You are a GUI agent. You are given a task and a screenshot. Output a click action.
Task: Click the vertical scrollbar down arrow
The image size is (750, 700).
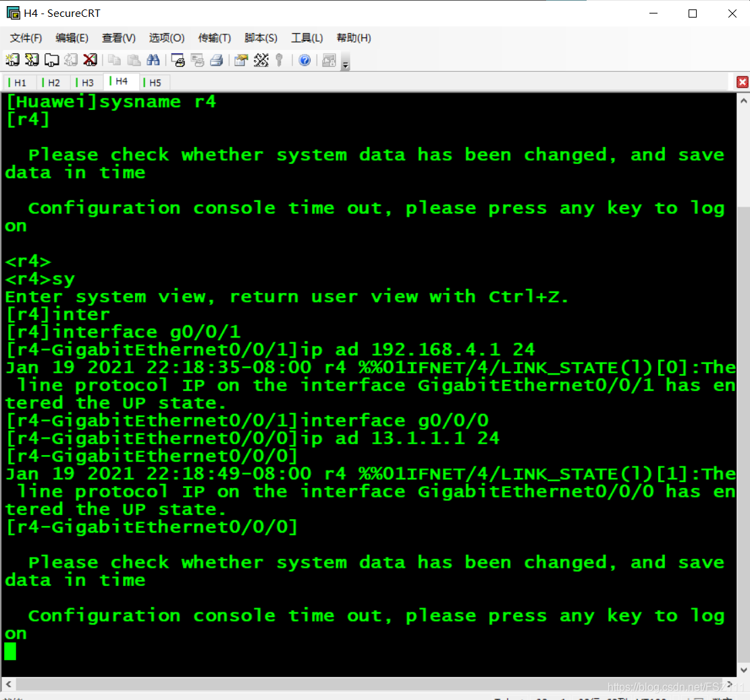[x=743, y=670]
